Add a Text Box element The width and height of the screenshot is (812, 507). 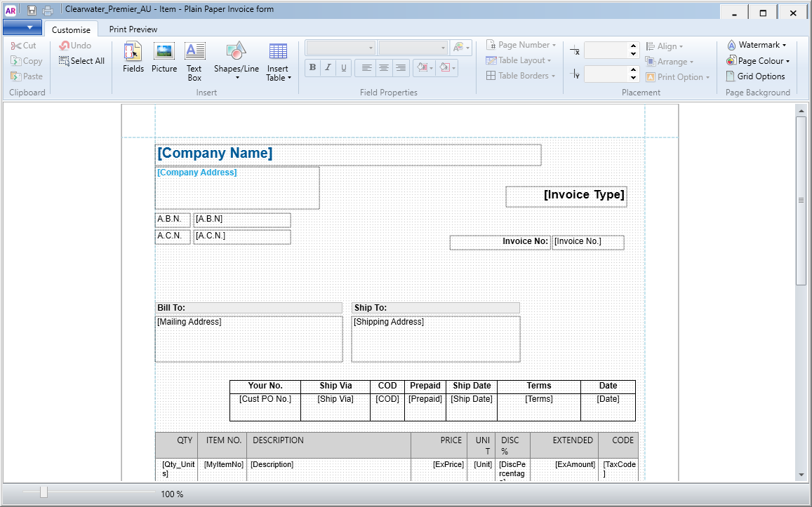coord(194,60)
